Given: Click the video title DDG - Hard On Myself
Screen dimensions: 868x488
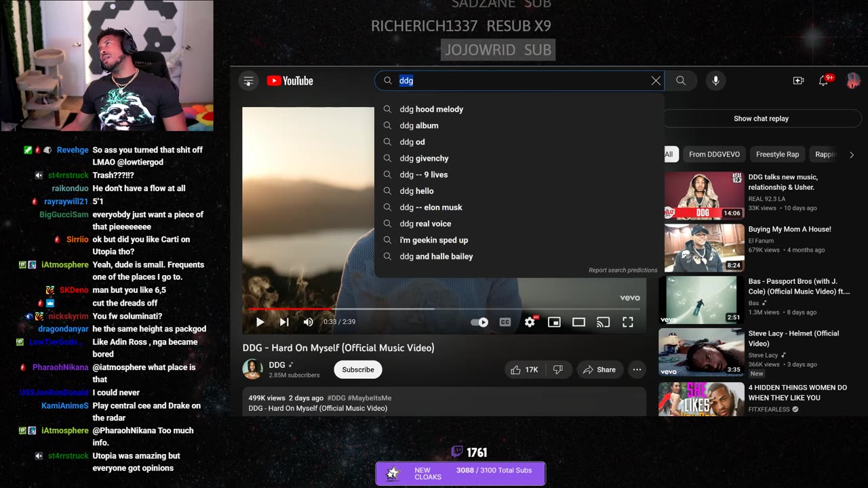Looking at the screenshot, I should point(338,348).
